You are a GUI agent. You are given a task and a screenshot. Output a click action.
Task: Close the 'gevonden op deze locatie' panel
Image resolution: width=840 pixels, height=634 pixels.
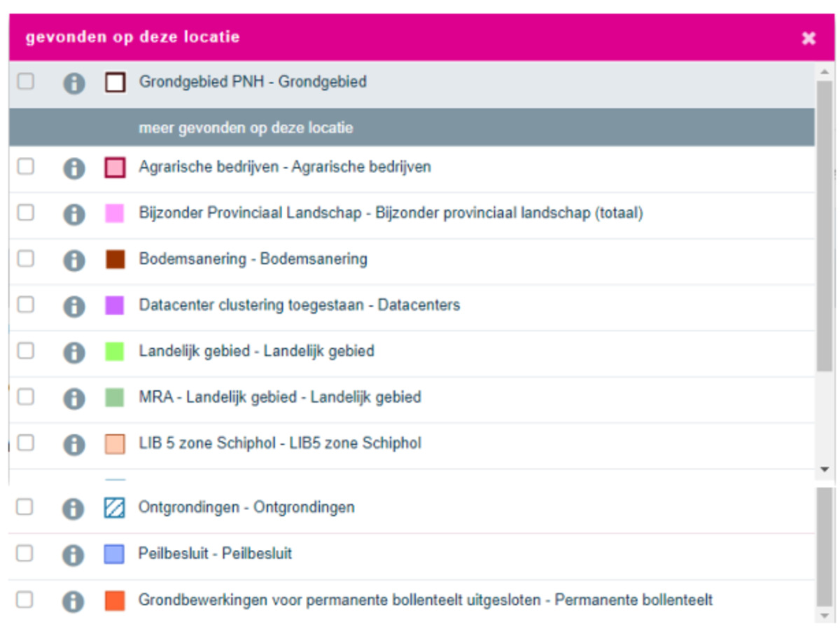click(808, 38)
